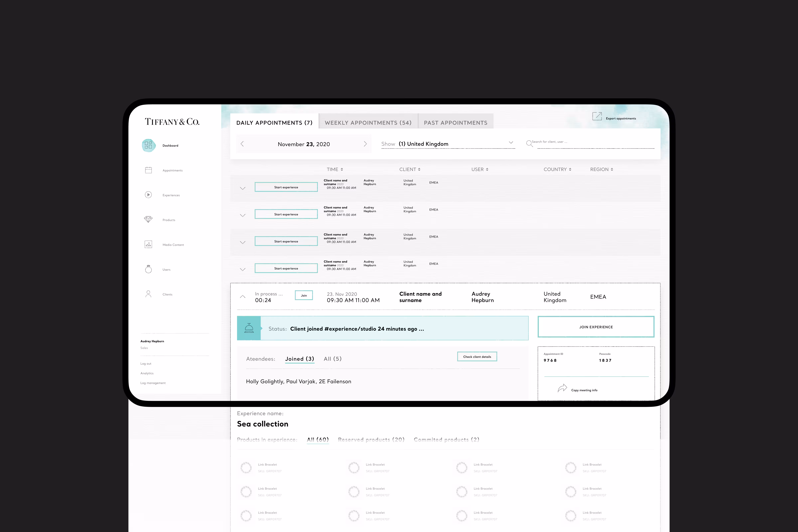This screenshot has width=798, height=532.
Task: Open Log management link
Action: coord(153,383)
